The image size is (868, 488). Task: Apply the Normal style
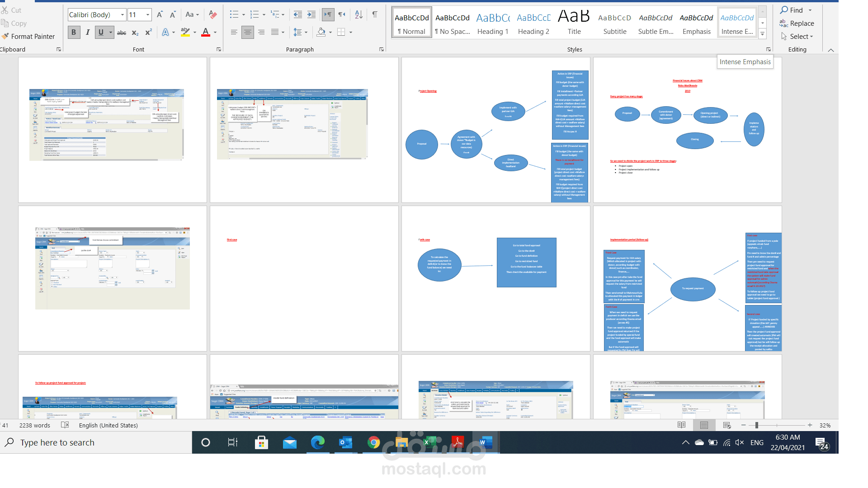pos(412,22)
